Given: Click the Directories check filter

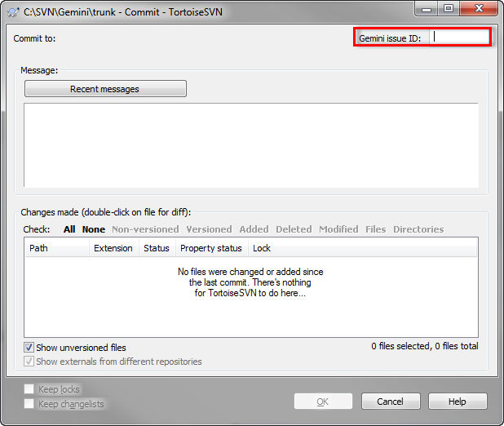Looking at the screenshot, I should [x=418, y=229].
